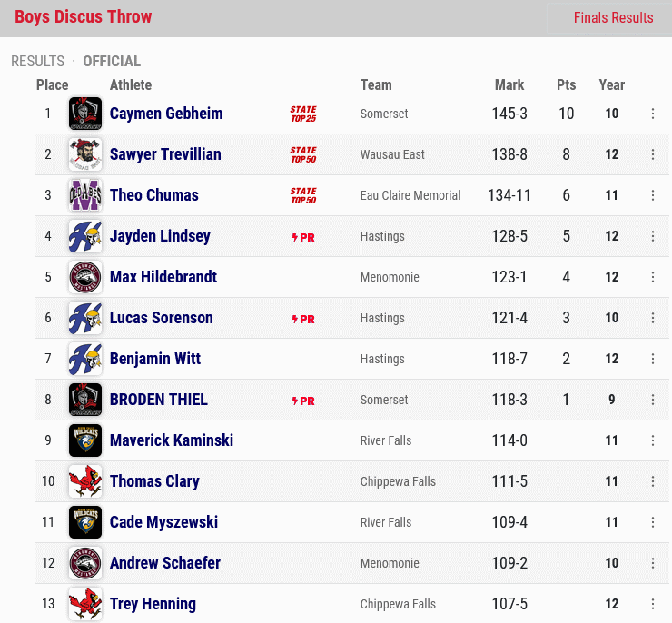Open three-dot options for Trey Henning row

coord(653,604)
